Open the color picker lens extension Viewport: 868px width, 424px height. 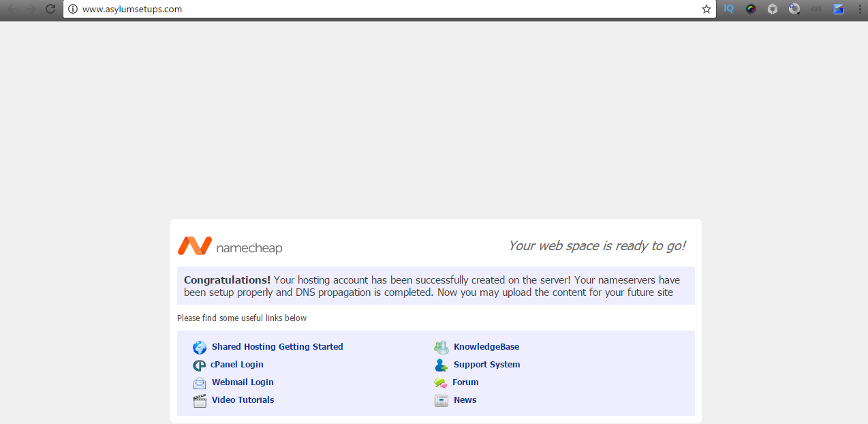click(751, 9)
